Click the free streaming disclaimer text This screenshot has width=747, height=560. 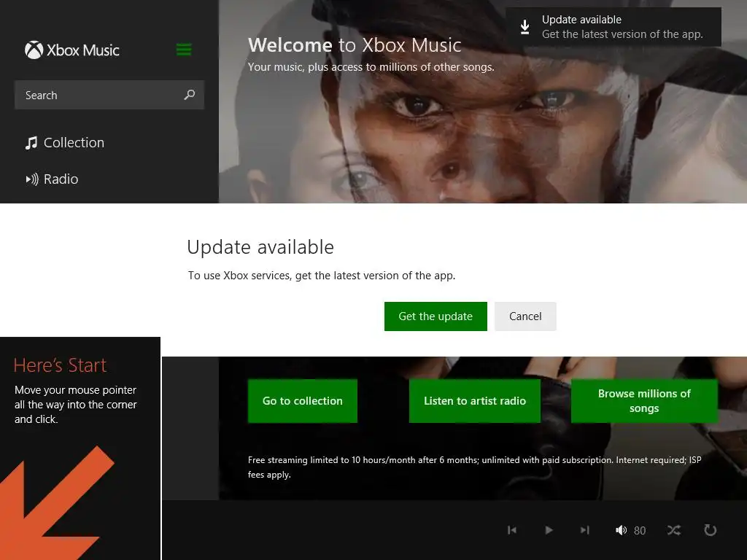click(474, 467)
